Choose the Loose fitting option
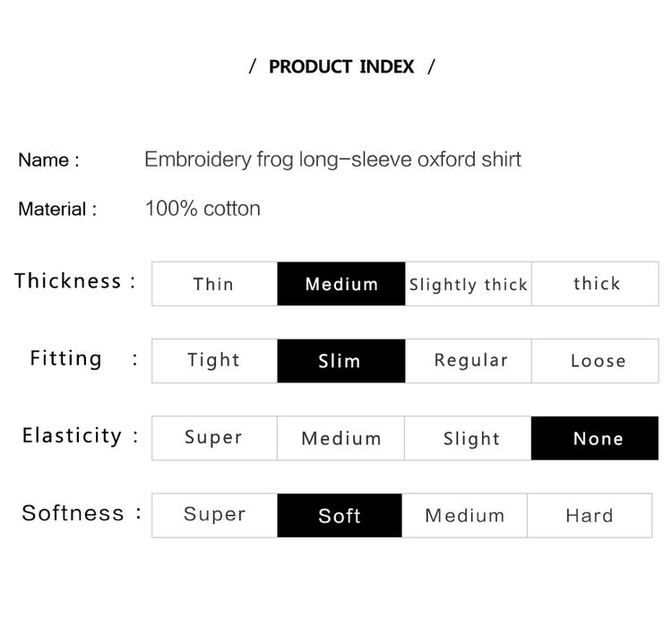The height and width of the screenshot is (618, 672). click(x=595, y=361)
